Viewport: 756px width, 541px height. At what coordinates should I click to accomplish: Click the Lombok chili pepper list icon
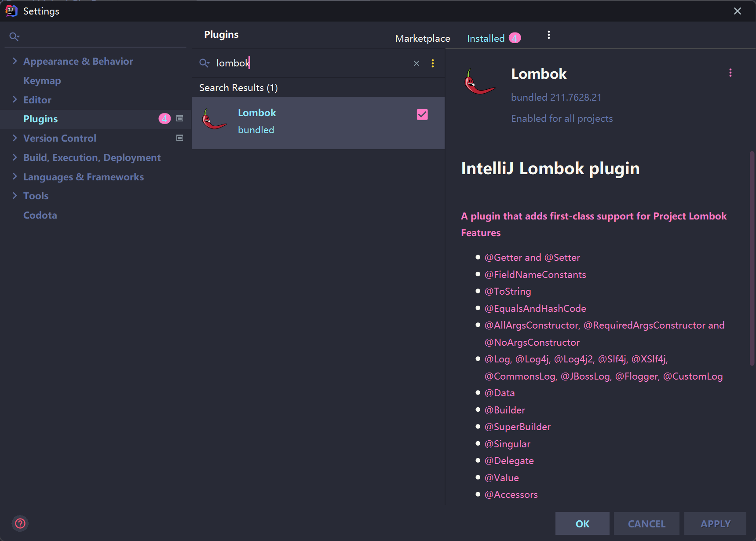(x=214, y=119)
